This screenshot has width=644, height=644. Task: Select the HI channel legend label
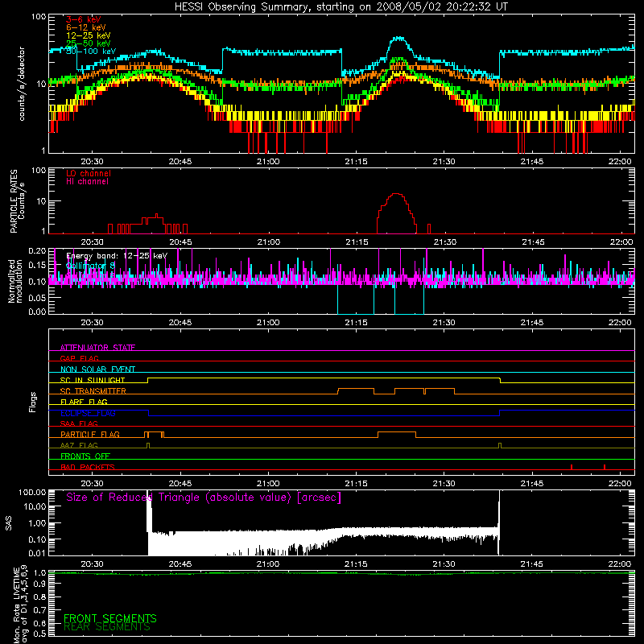[x=88, y=182]
